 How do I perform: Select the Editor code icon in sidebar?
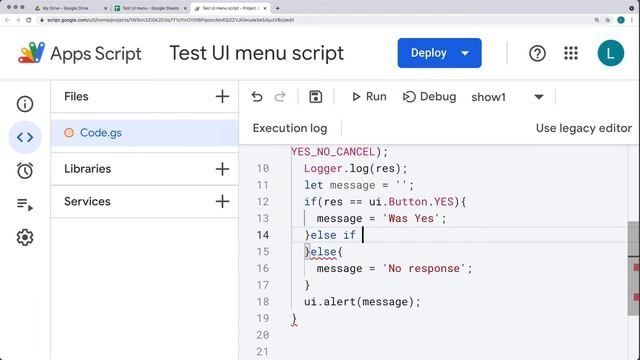[25, 137]
